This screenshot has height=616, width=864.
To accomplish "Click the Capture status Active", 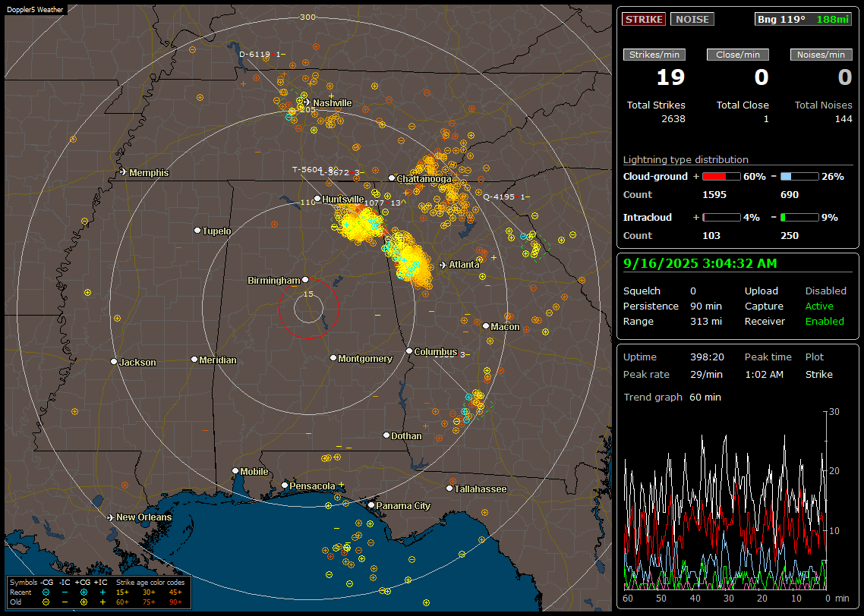I will click(x=818, y=306).
